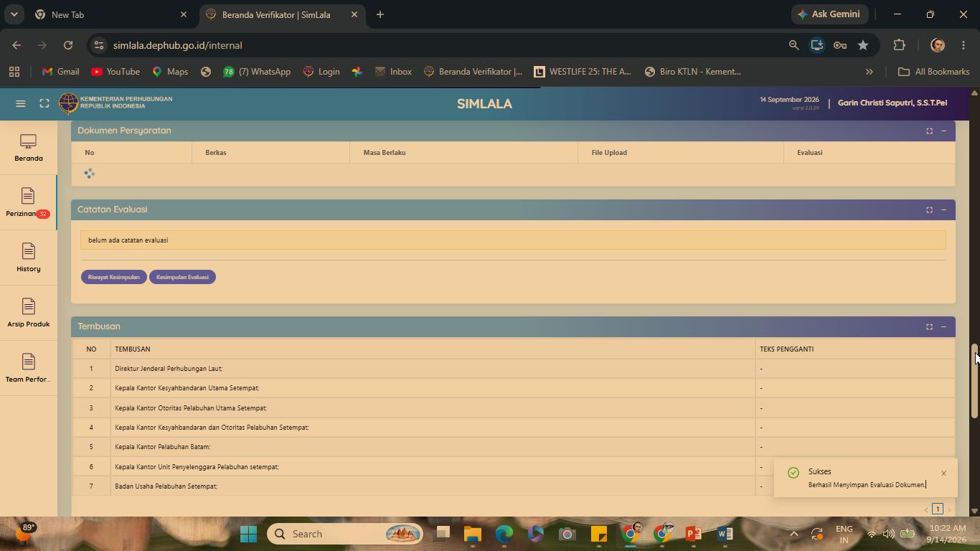Maximize the Tembusan panel
Image resolution: width=980 pixels, height=551 pixels.
pyautogui.click(x=929, y=326)
